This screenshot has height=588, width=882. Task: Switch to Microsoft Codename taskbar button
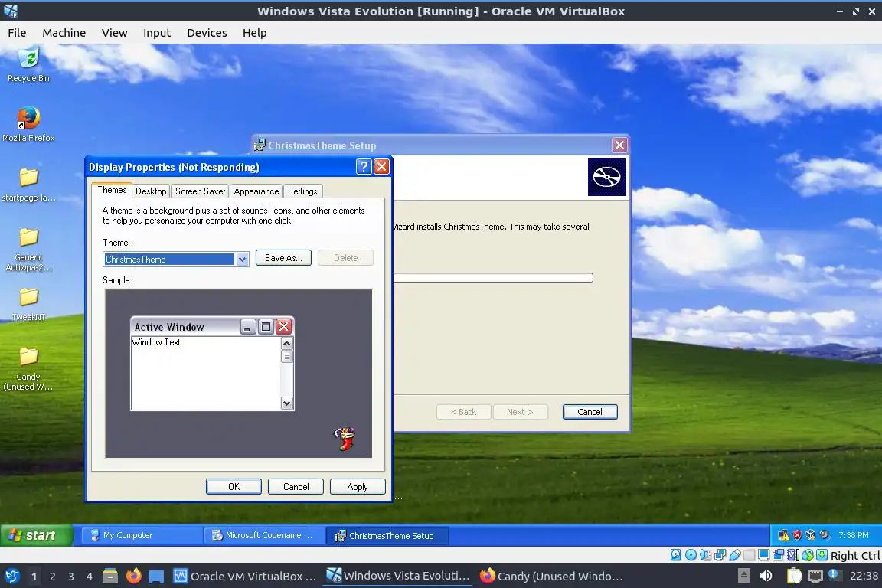(x=264, y=535)
